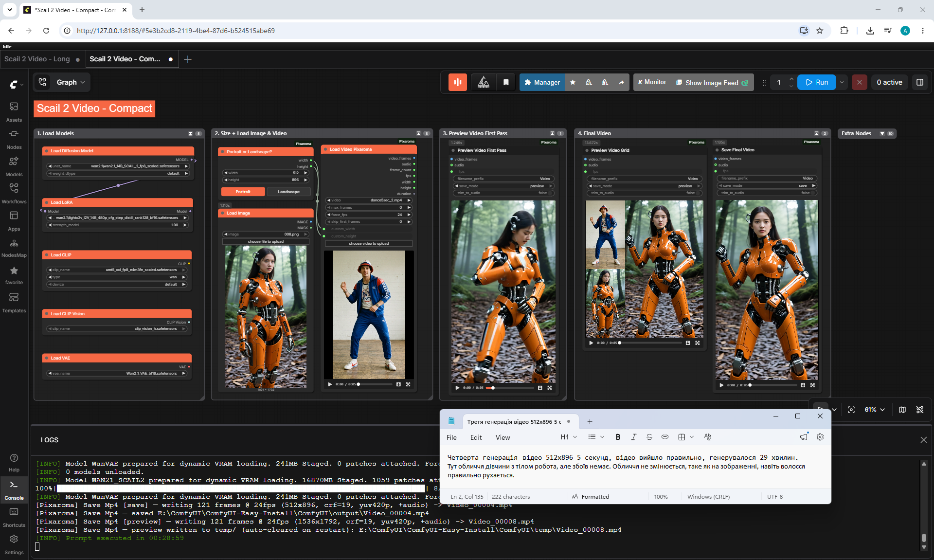
Task: Seek in Preview Video First Pass progress bar
Action: click(510, 388)
